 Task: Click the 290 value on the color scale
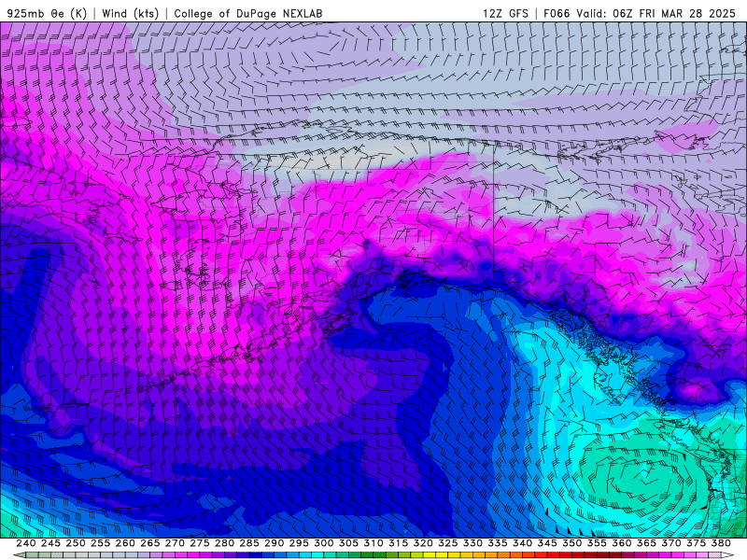click(x=274, y=543)
